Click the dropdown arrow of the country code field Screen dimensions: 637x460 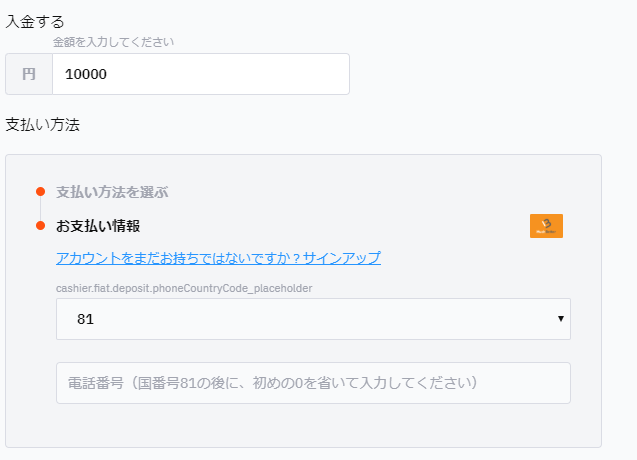click(x=561, y=319)
